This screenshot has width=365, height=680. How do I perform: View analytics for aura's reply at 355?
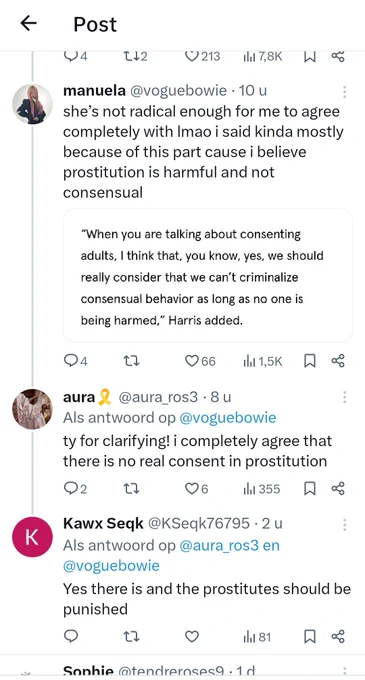(262, 489)
